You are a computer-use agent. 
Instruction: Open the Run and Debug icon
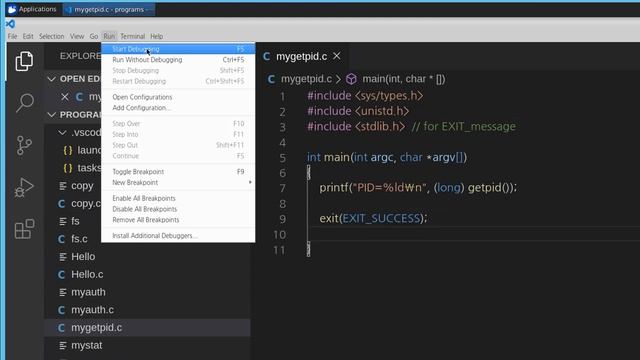(x=24, y=187)
